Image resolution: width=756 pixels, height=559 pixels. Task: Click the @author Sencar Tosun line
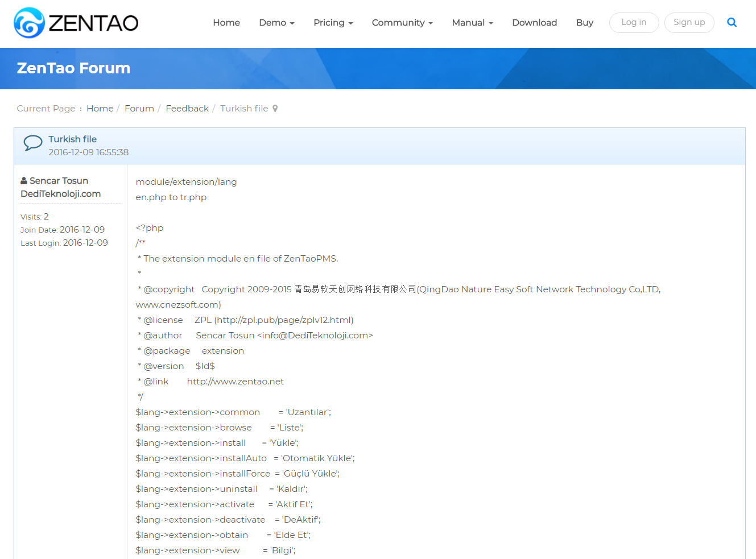point(255,336)
